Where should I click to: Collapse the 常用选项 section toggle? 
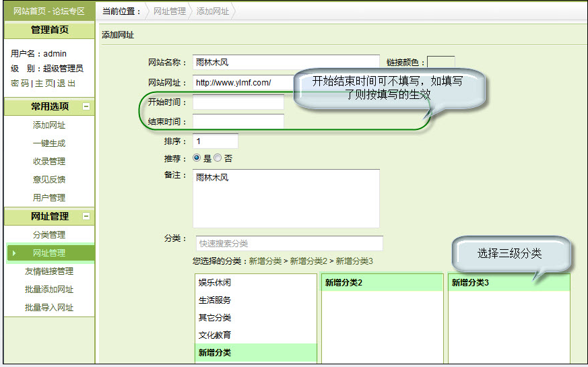tap(86, 106)
